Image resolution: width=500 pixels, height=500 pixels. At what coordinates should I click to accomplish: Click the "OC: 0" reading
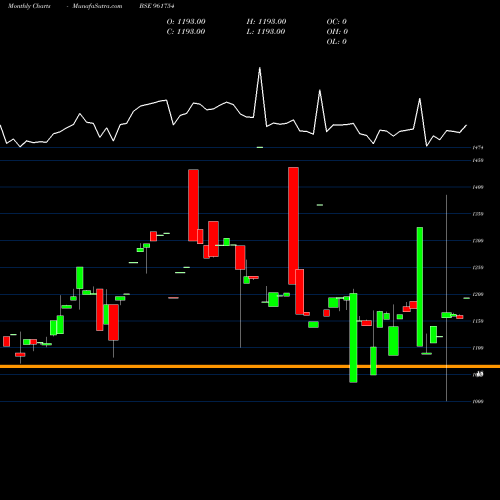tap(337, 22)
